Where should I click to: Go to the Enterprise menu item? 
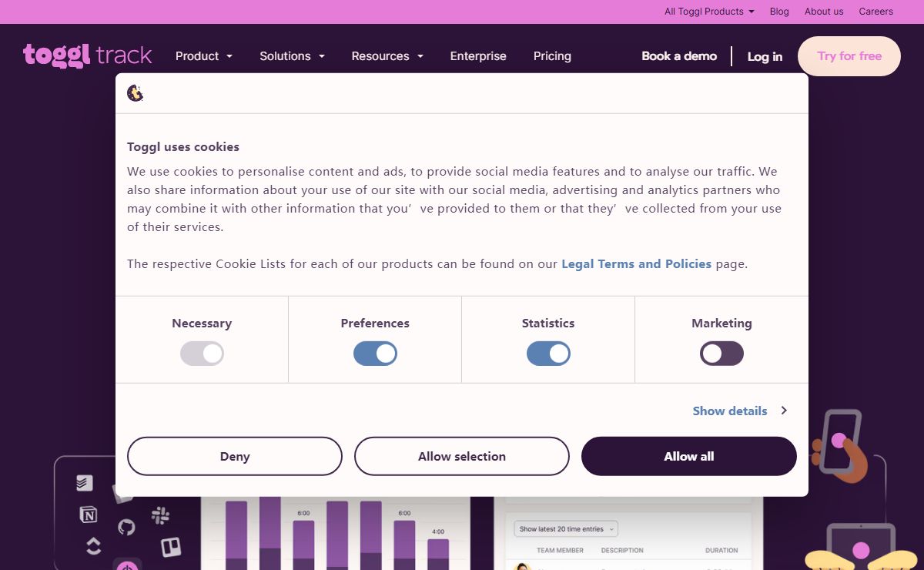(x=478, y=56)
